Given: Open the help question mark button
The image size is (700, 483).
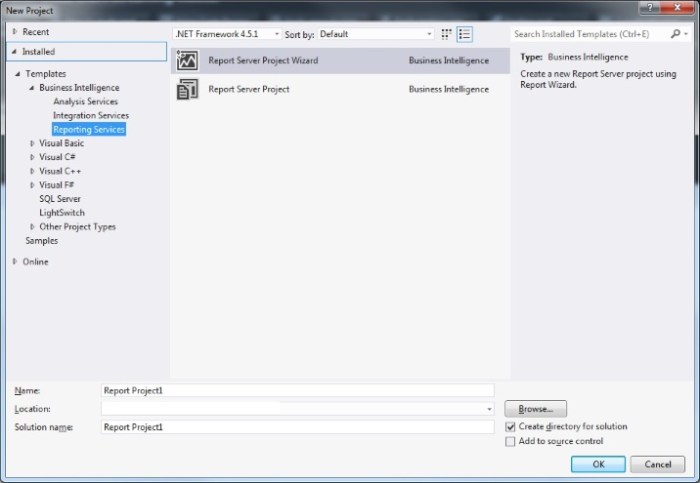Looking at the screenshot, I should click(650, 7).
